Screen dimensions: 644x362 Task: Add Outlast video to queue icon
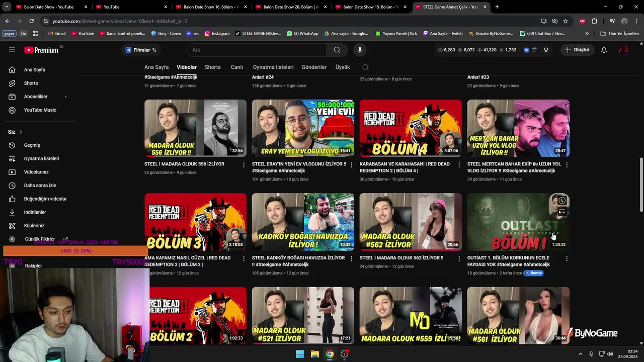[x=562, y=212]
